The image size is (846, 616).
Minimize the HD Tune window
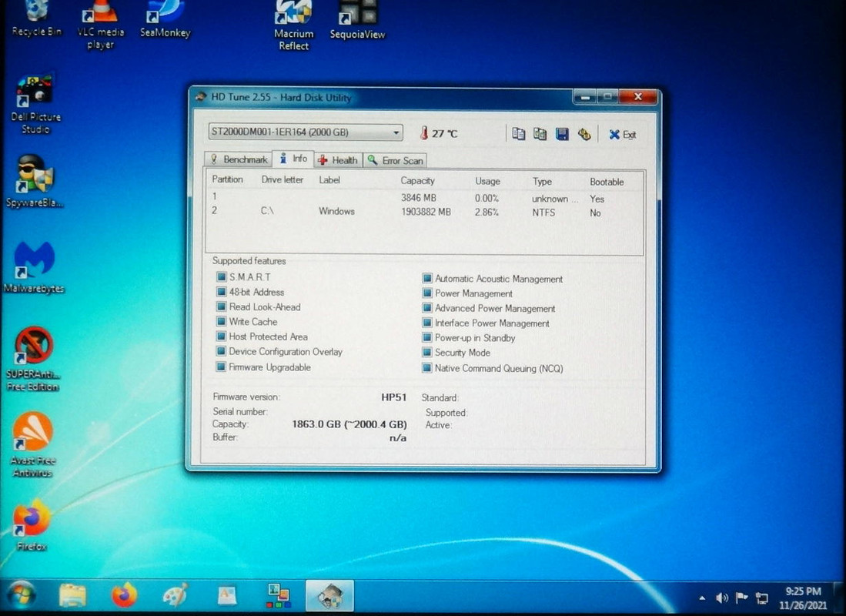pyautogui.click(x=585, y=97)
